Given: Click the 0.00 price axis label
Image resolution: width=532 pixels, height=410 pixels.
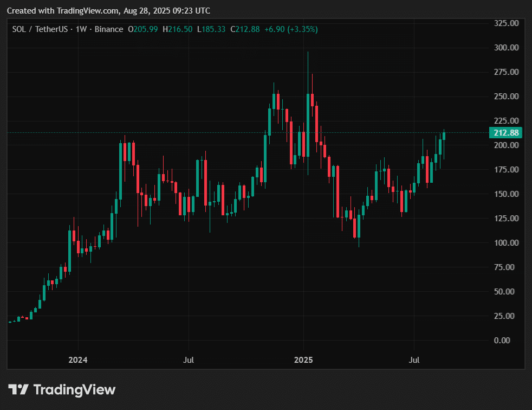Looking at the screenshot, I should point(510,340).
